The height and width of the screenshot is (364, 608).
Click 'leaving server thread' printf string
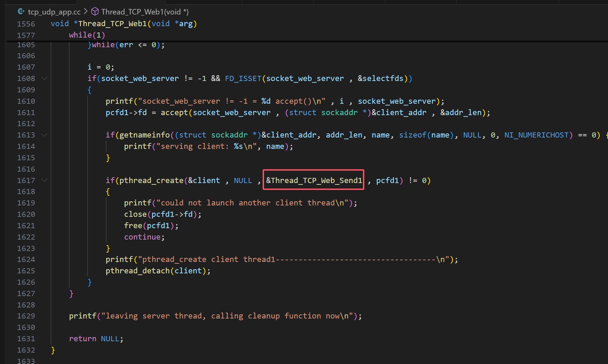[x=227, y=316]
